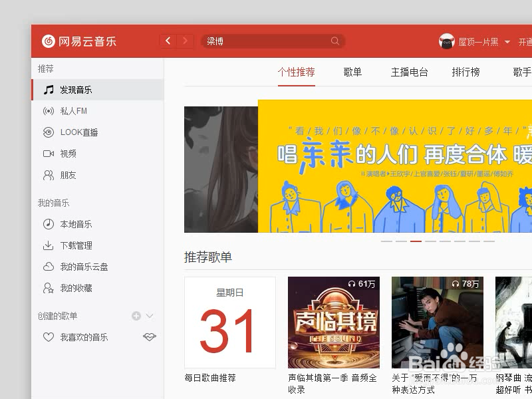Click the radio icon beside 私人FM
Screen dimensions: 532x399
49,111
